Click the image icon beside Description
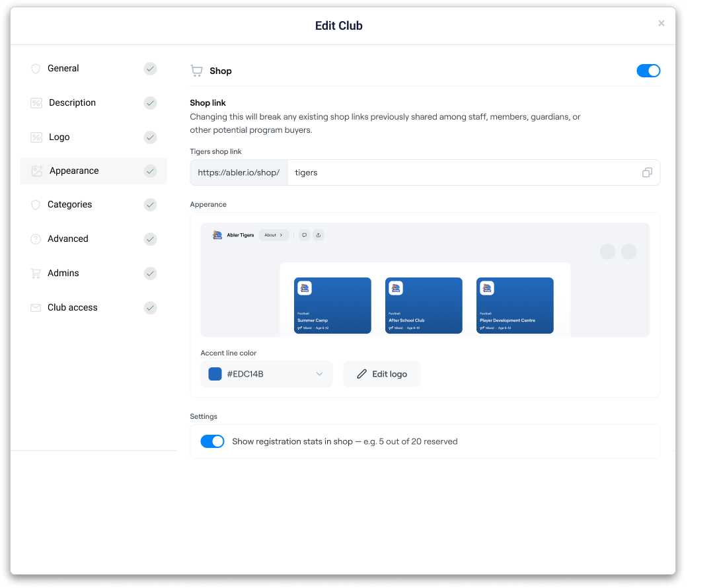 pyautogui.click(x=36, y=103)
